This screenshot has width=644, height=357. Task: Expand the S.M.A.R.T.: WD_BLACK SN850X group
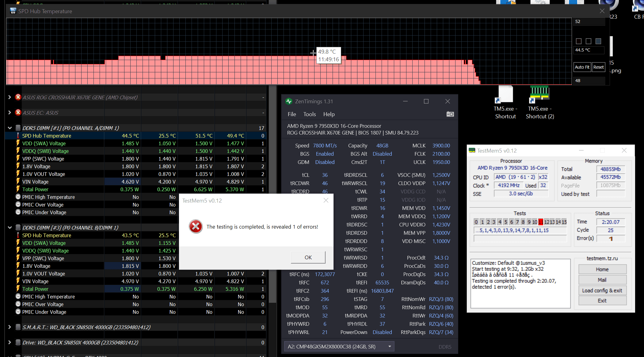coord(10,327)
